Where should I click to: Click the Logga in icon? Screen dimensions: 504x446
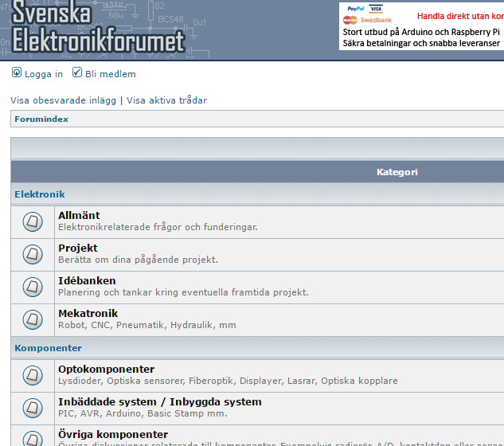tap(17, 72)
